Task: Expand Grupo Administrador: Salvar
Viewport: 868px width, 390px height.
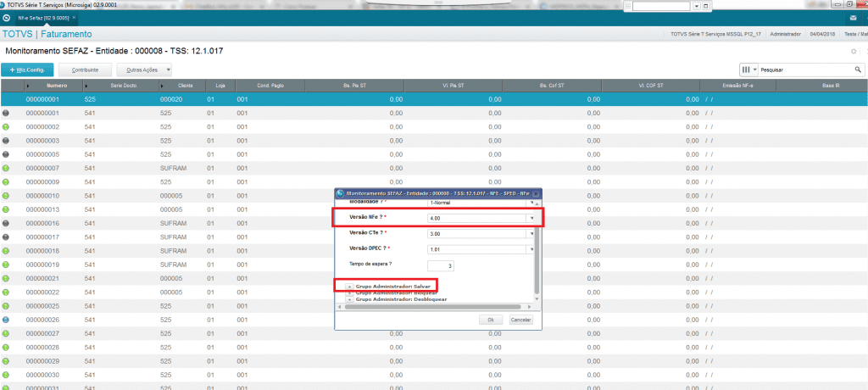Action: click(x=350, y=287)
